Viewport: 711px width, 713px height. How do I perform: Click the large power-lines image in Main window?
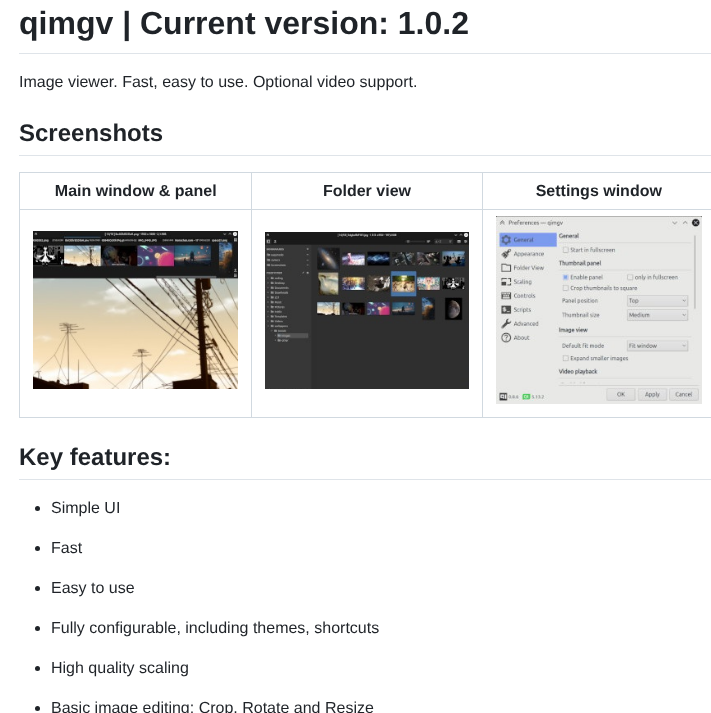[x=135, y=333]
